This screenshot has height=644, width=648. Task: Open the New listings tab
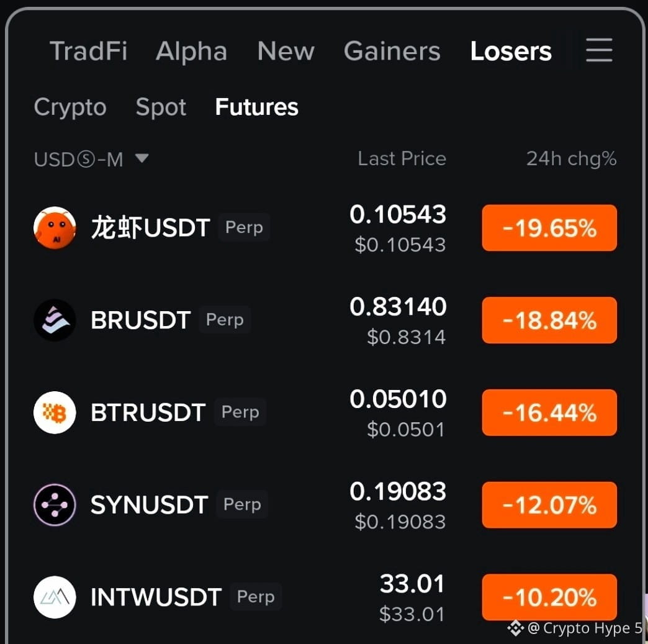point(286,52)
